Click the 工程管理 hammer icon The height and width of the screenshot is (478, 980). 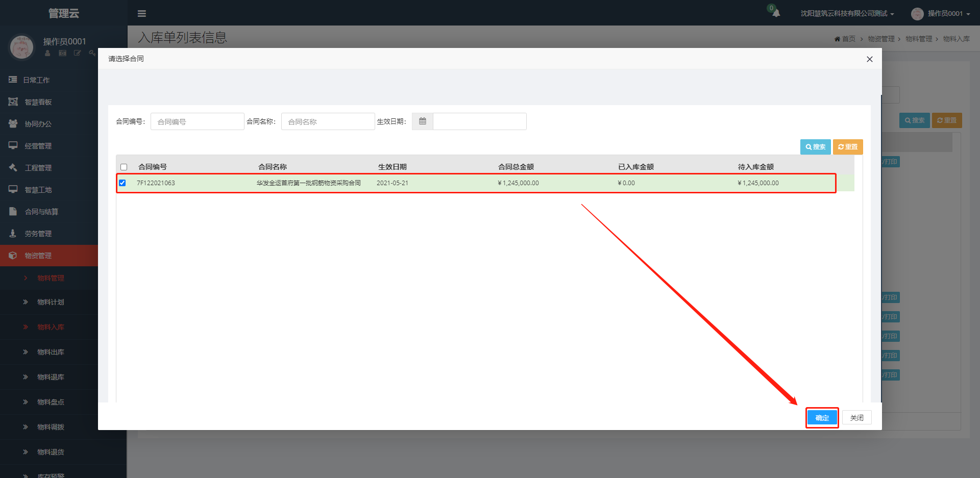(13, 167)
